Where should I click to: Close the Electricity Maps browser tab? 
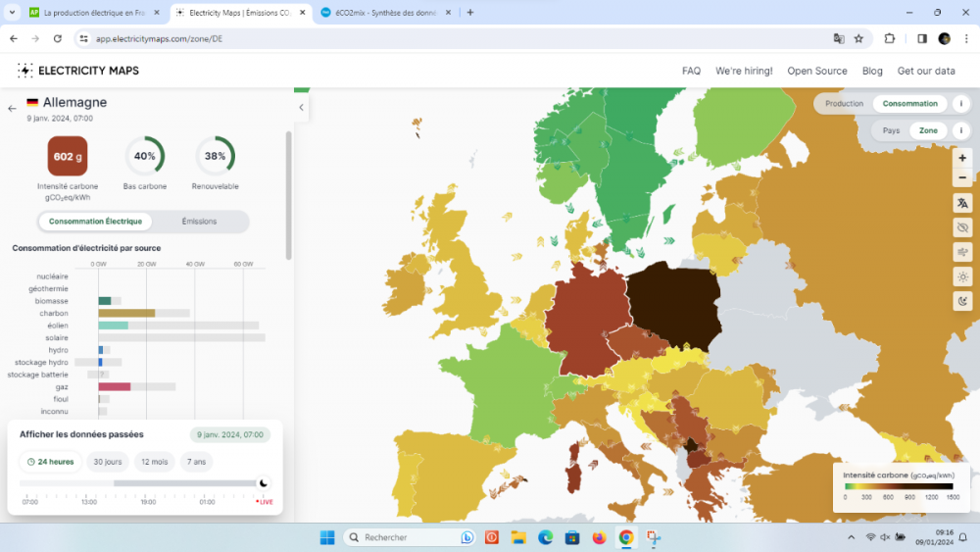303,13
